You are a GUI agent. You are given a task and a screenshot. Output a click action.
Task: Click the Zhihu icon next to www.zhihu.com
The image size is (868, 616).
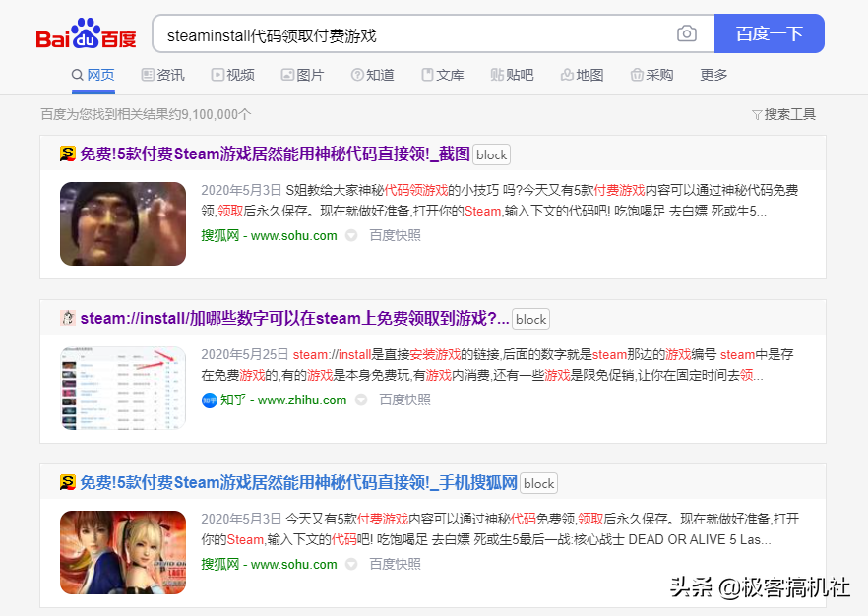click(209, 400)
